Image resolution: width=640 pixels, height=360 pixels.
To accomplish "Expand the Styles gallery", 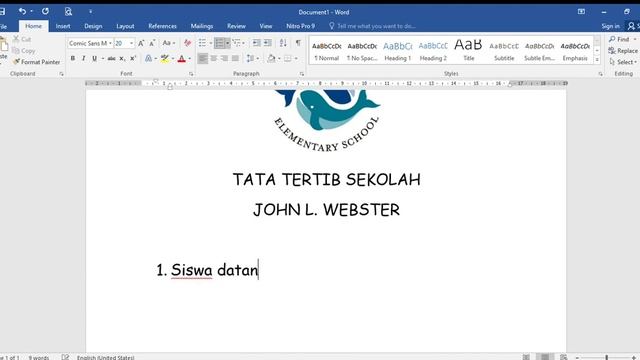I will [x=597, y=59].
